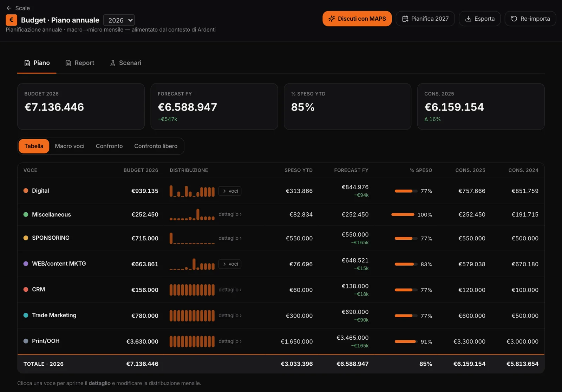Click the back arrow next to Scale
The width and height of the screenshot is (562, 392).
click(9, 8)
